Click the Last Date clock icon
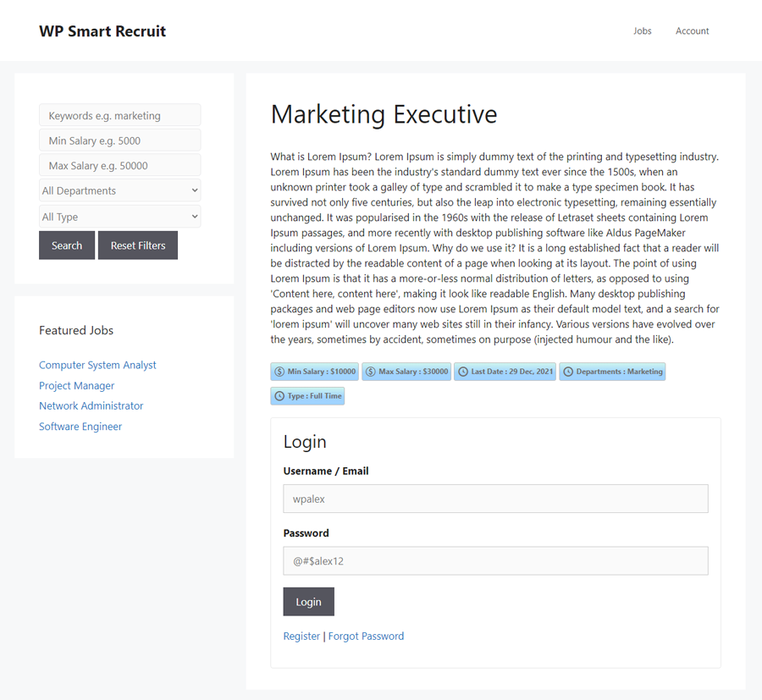Image resolution: width=762 pixels, height=700 pixels. point(463,372)
